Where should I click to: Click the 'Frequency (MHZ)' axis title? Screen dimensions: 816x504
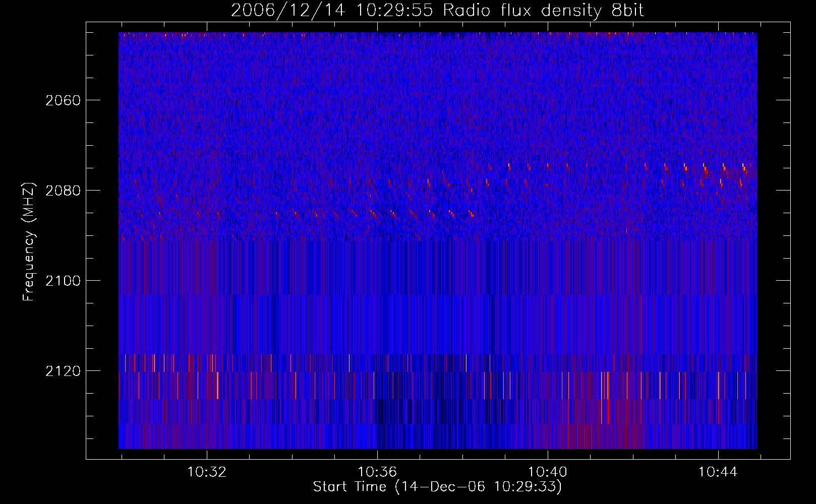pyautogui.click(x=29, y=242)
